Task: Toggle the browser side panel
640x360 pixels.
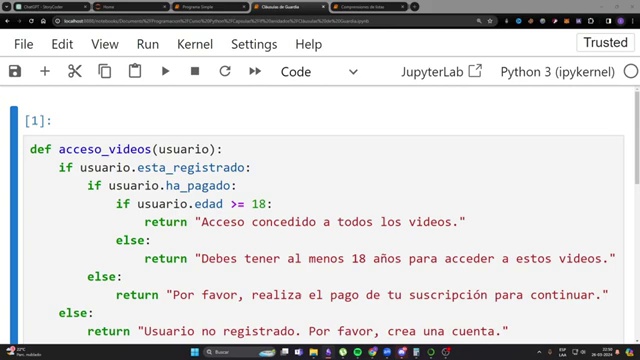Action: [x=608, y=21]
